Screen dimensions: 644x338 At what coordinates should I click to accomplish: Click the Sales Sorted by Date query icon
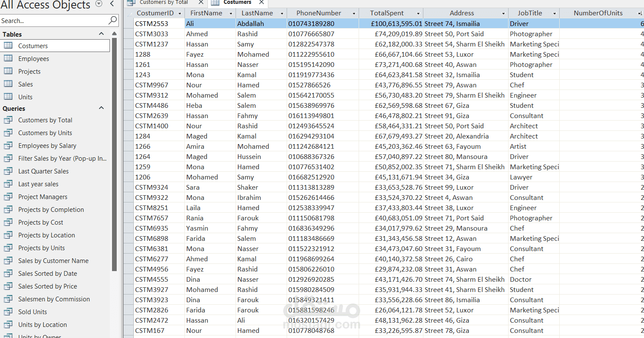[x=8, y=273]
